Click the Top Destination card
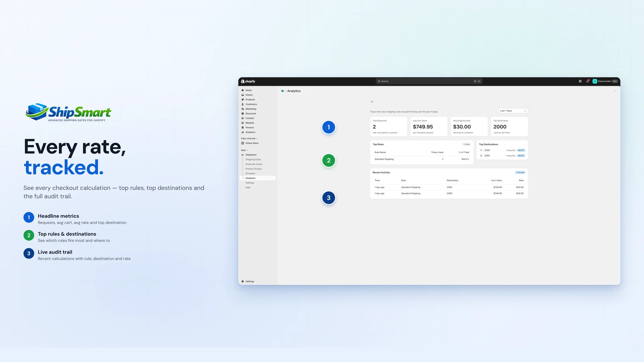 [x=509, y=127]
